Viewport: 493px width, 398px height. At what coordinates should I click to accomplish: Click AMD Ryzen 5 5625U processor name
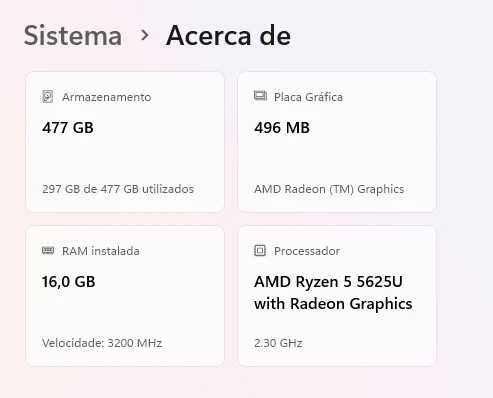328,282
